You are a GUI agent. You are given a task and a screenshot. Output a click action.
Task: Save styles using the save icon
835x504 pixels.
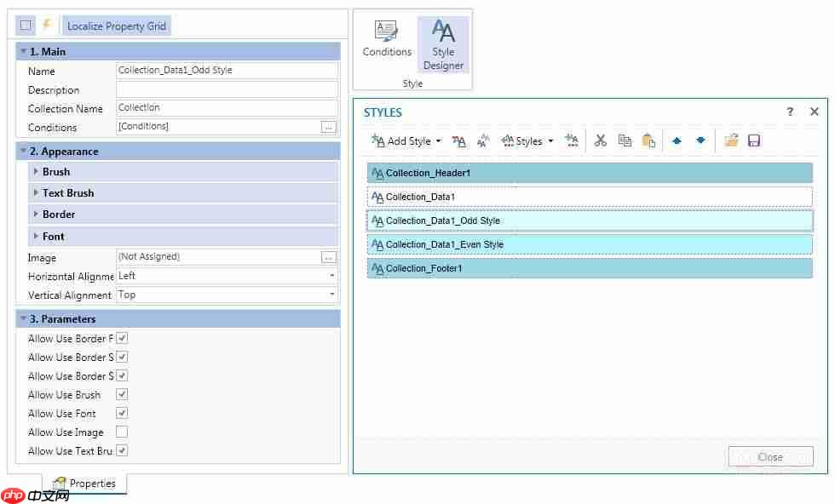tap(753, 140)
